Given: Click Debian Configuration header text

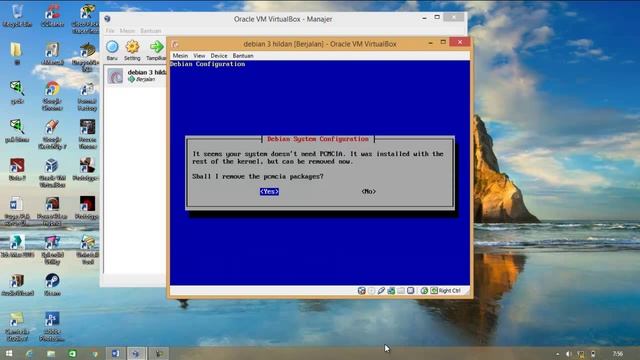Looking at the screenshot, I should 208,64.
